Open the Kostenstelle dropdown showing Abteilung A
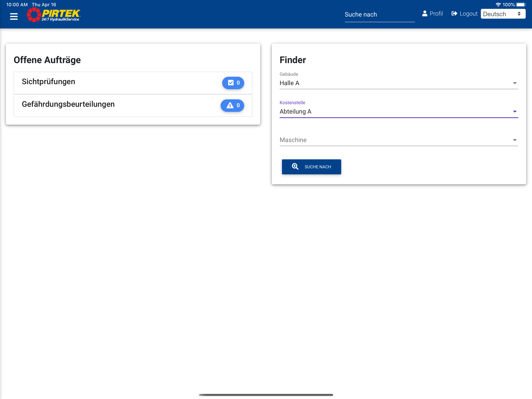This screenshot has width=532, height=399. click(399, 111)
